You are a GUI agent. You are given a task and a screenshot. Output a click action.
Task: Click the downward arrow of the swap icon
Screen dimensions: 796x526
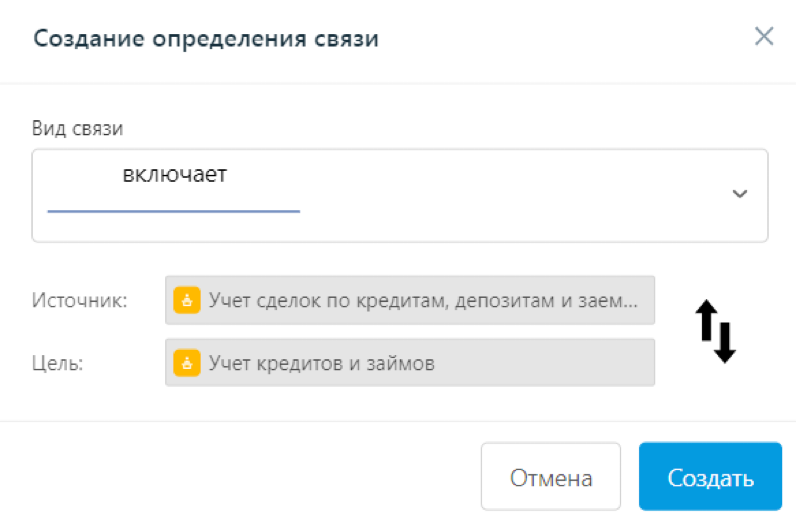pyautogui.click(x=725, y=342)
